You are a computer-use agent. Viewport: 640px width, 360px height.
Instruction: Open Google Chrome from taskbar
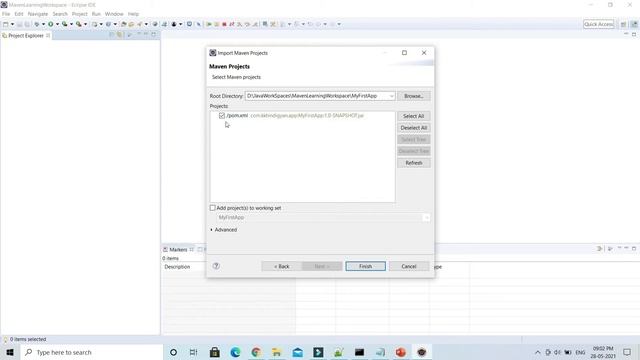point(256,352)
